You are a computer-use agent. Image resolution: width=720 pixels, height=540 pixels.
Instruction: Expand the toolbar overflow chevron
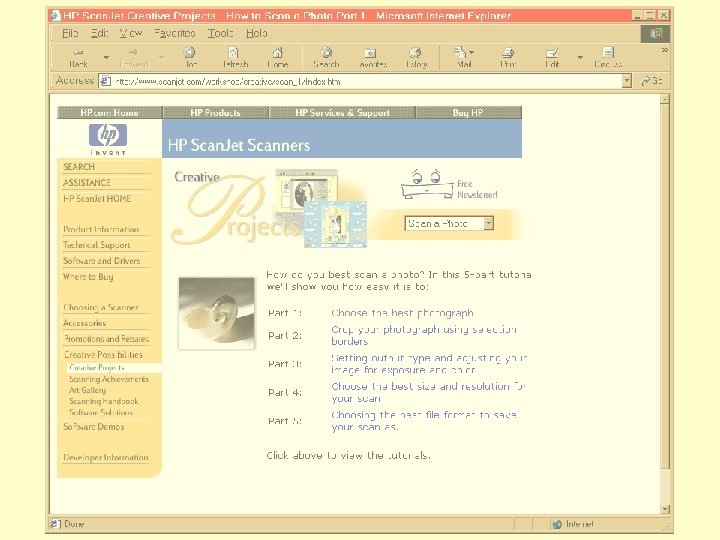coord(664,50)
